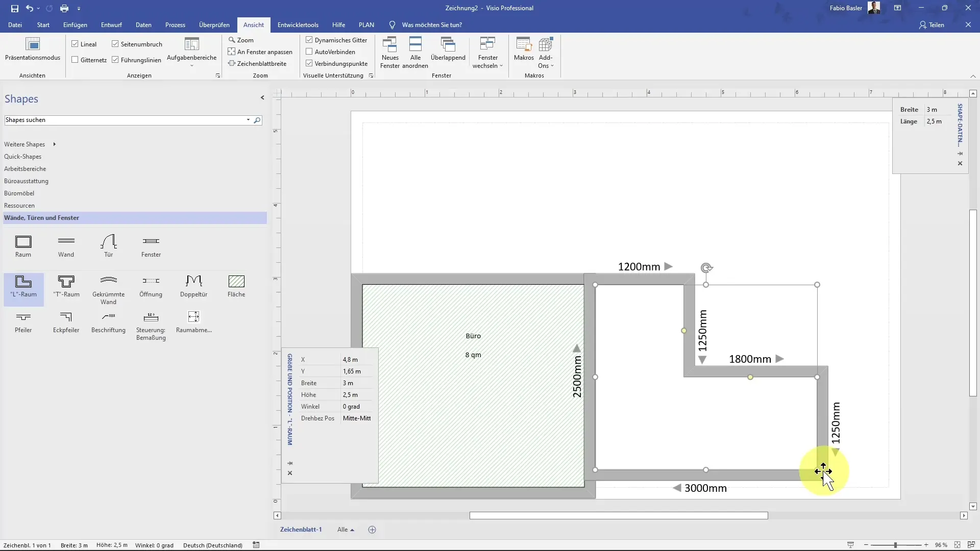The image size is (980, 551).
Task: Click An Fenster anpassen
Action: click(260, 52)
